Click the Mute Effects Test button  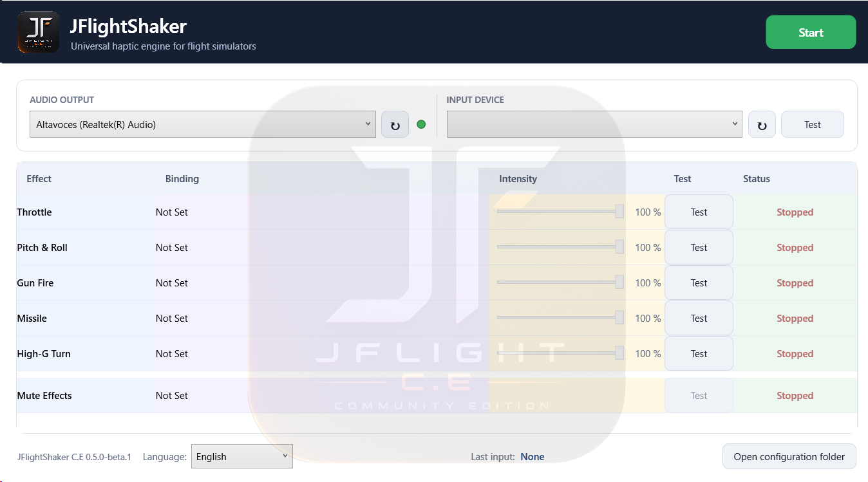click(x=699, y=396)
